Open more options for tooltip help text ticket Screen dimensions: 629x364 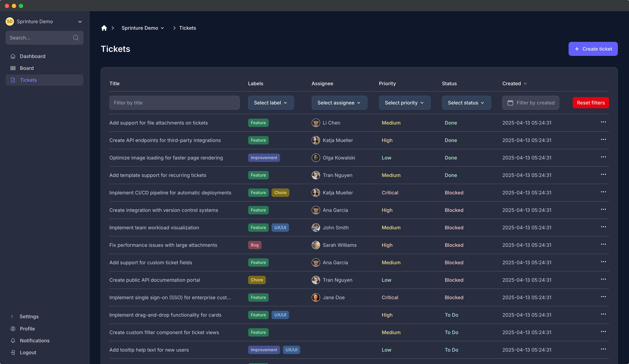(603, 349)
